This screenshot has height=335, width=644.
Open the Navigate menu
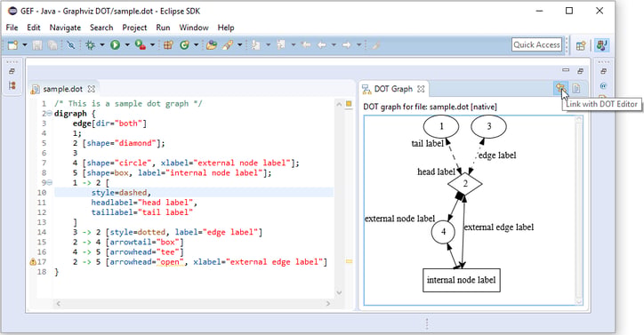(x=65, y=28)
